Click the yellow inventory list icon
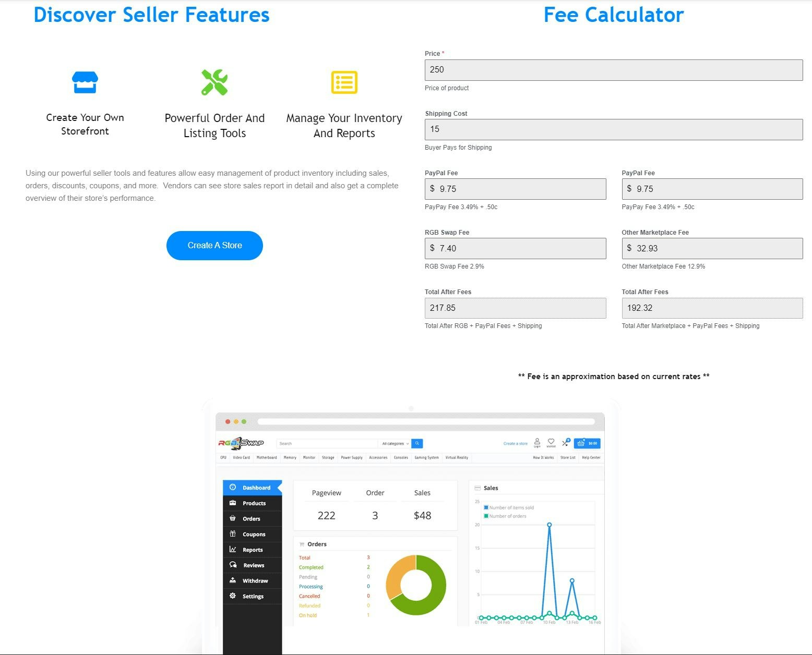 click(344, 82)
